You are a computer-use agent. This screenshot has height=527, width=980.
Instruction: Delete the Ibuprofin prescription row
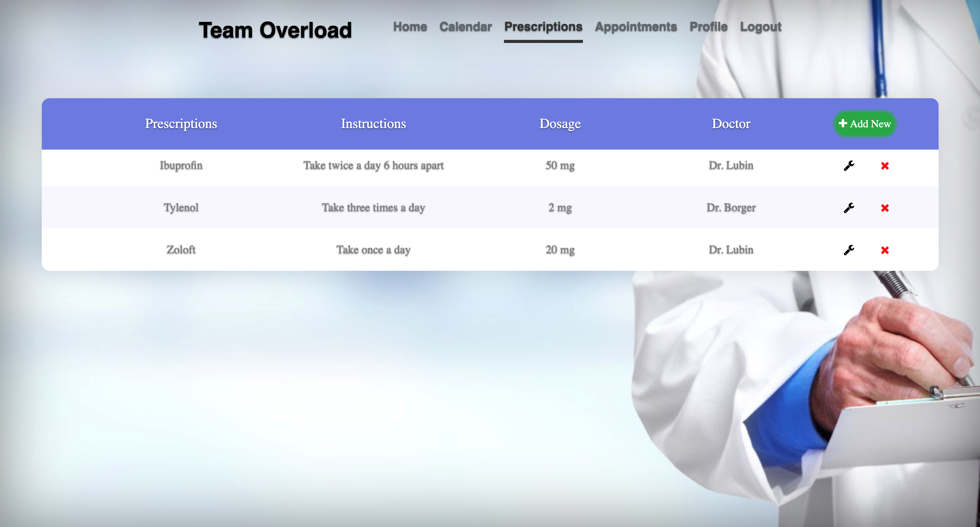click(885, 166)
